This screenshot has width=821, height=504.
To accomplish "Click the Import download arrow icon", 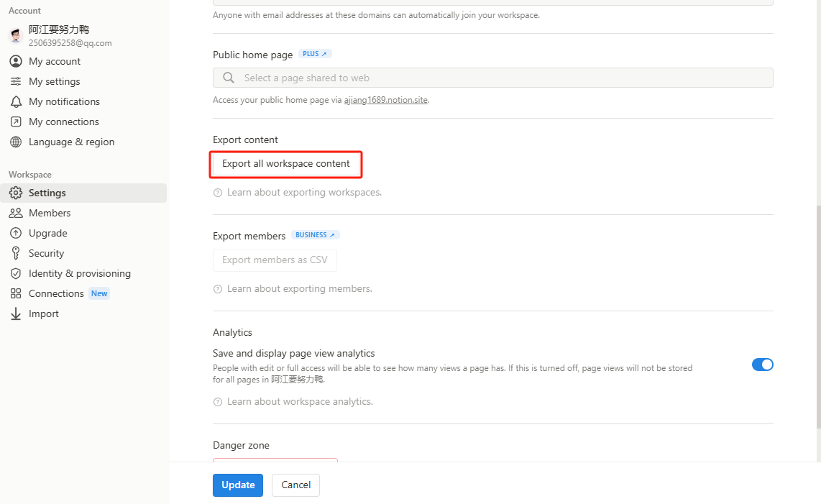I will click(16, 313).
